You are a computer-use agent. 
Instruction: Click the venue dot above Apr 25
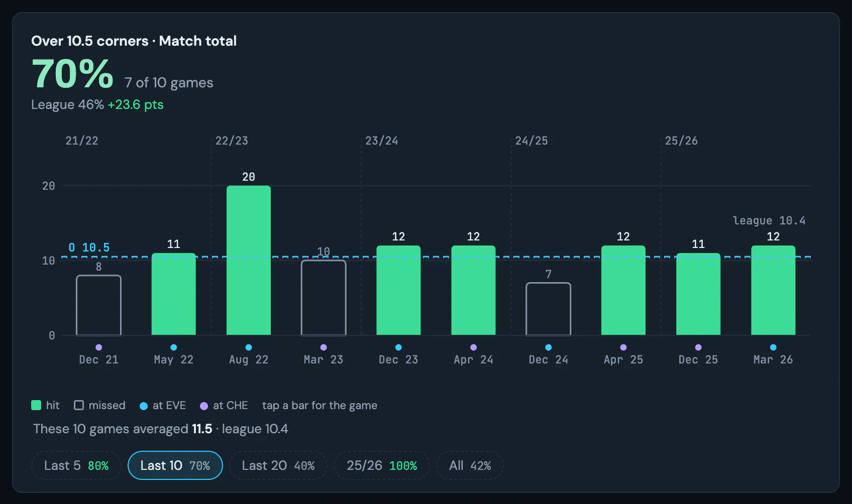(623, 347)
